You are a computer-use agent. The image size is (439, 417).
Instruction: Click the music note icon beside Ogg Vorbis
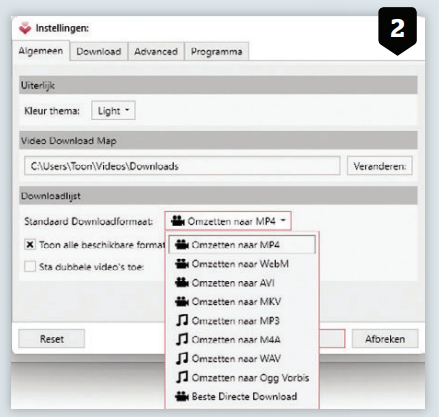coord(182,378)
